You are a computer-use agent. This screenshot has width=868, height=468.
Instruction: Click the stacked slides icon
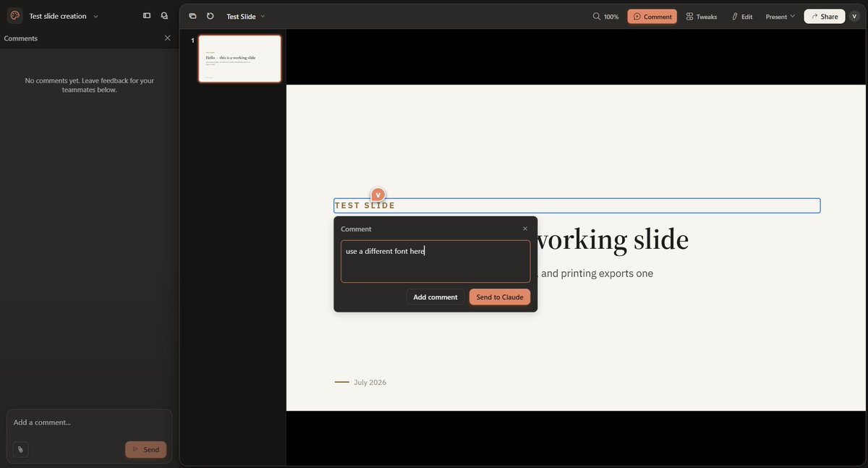click(192, 16)
